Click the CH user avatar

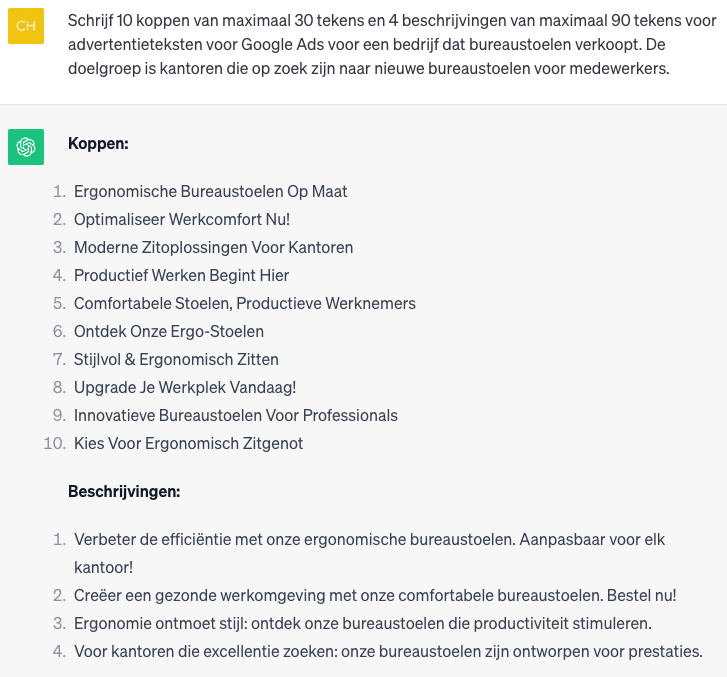pos(25,26)
